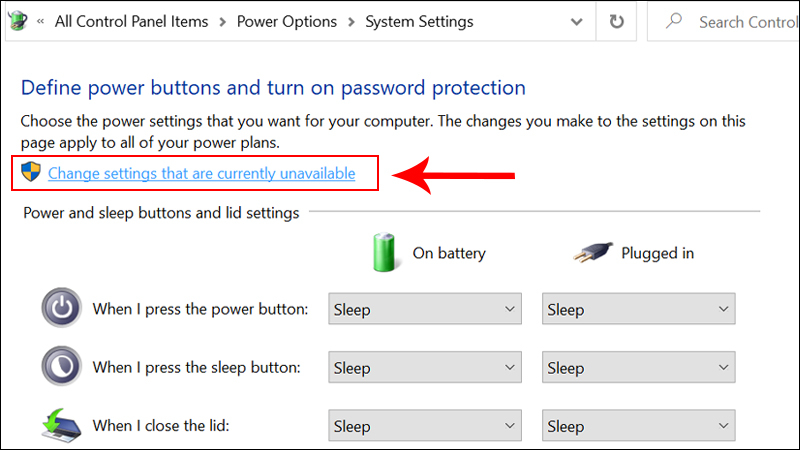
Task: Go to All Control Panel Items breadcrumb
Action: pyautogui.click(x=132, y=21)
